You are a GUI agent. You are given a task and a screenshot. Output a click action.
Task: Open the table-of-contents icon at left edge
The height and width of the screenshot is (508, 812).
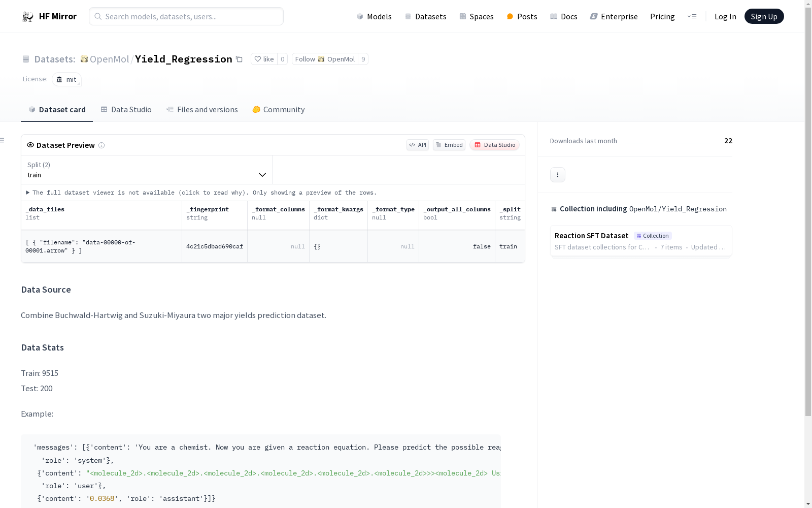click(2, 140)
